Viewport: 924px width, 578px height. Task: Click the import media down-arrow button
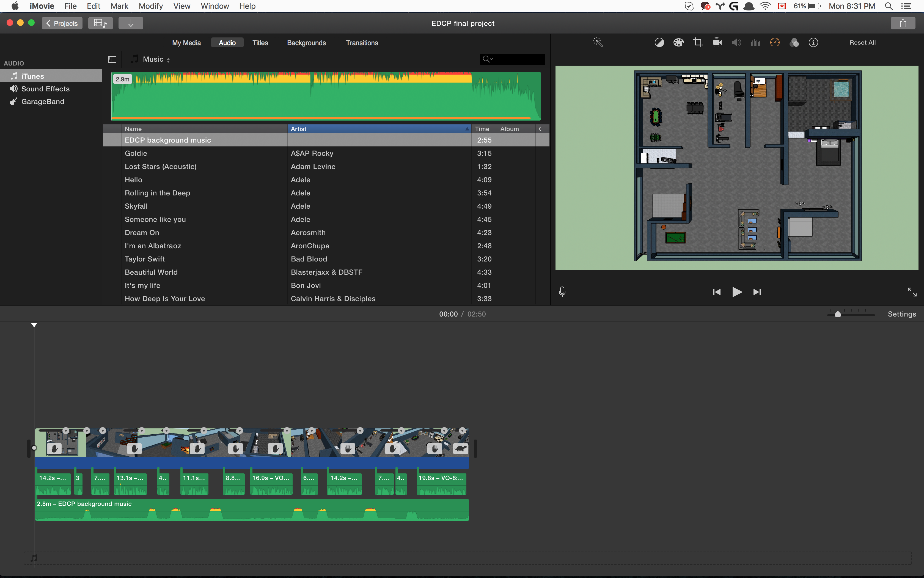131,23
